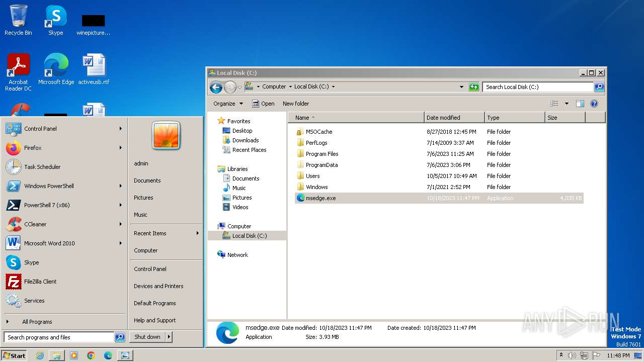
Task: Open the Recycle Bin desktop icon
Action: click(18, 20)
